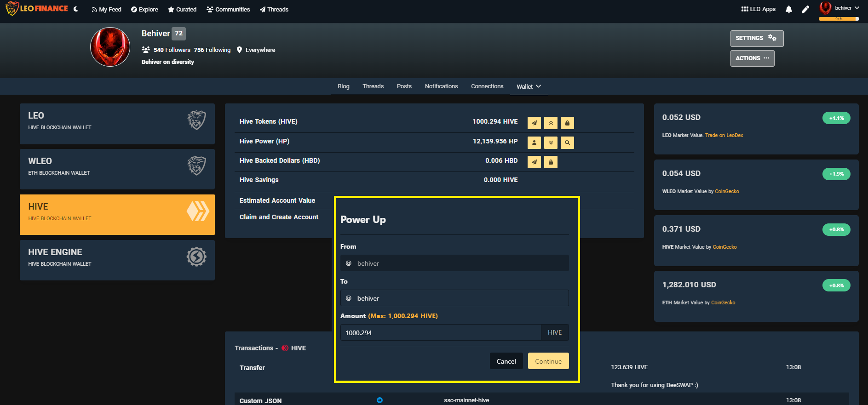Click the blue icon in Custom JSON row

[x=379, y=400]
